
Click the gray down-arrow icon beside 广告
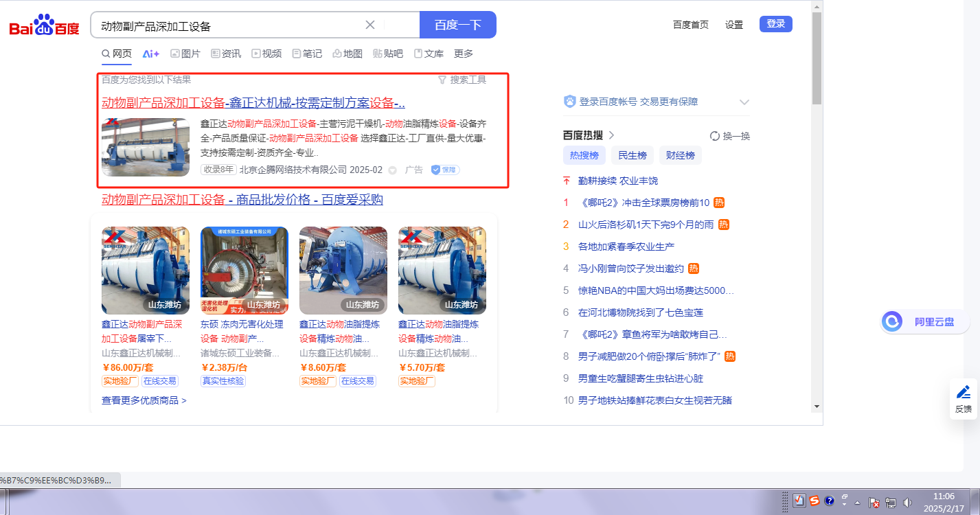point(393,170)
